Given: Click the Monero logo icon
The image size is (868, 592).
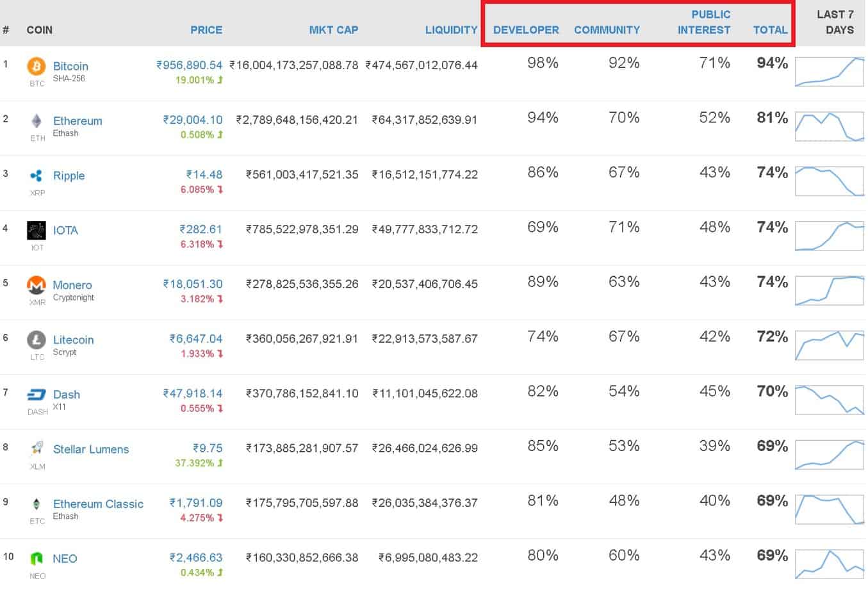Looking at the screenshot, I should point(37,285).
